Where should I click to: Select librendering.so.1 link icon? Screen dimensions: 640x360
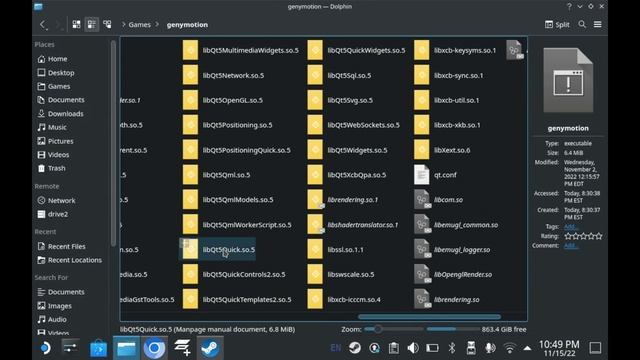point(315,200)
